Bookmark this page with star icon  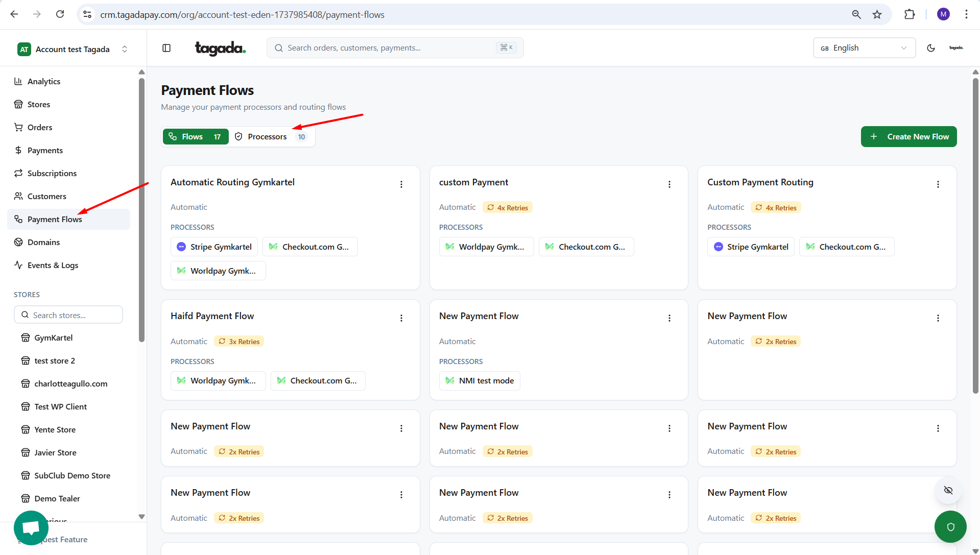(x=877, y=14)
